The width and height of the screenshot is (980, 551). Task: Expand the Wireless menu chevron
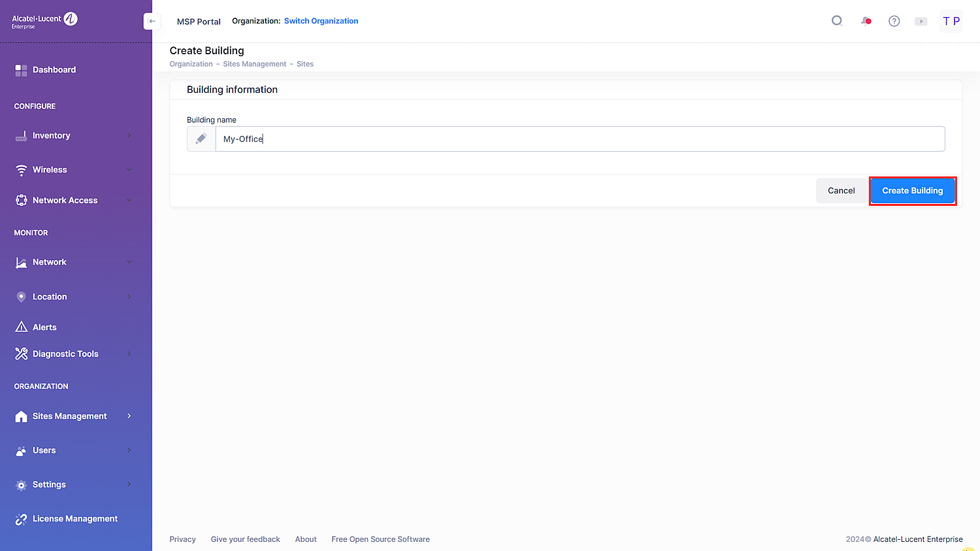pyautogui.click(x=129, y=169)
